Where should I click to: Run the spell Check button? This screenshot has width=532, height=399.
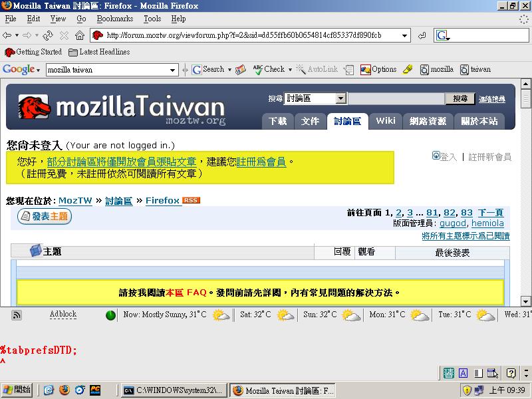269,69
